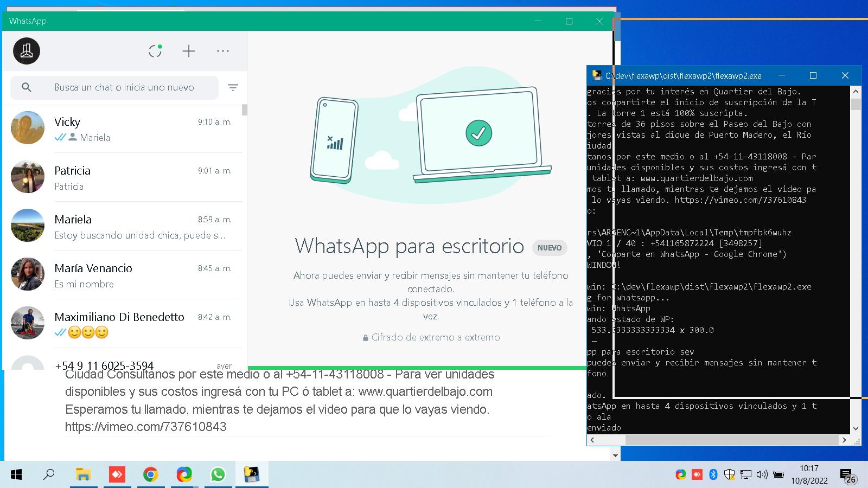The height and width of the screenshot is (488, 868).
Task: Open Maximiliano Di Benedetto's chat
Action: point(122,324)
